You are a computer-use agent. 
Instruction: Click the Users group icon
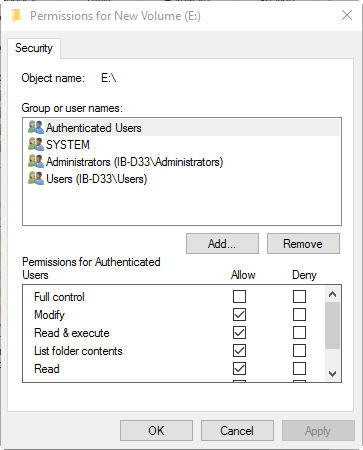point(36,178)
